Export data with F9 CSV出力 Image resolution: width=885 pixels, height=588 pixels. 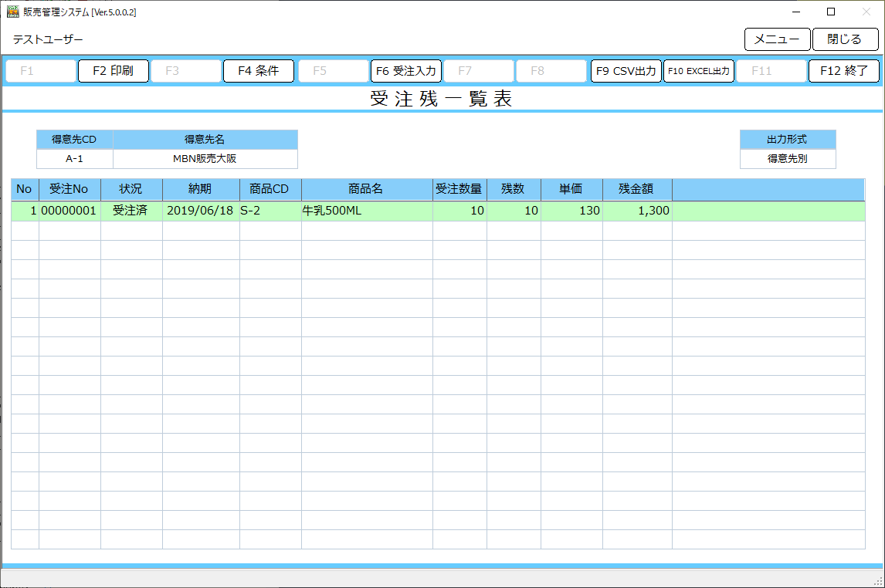pos(626,71)
